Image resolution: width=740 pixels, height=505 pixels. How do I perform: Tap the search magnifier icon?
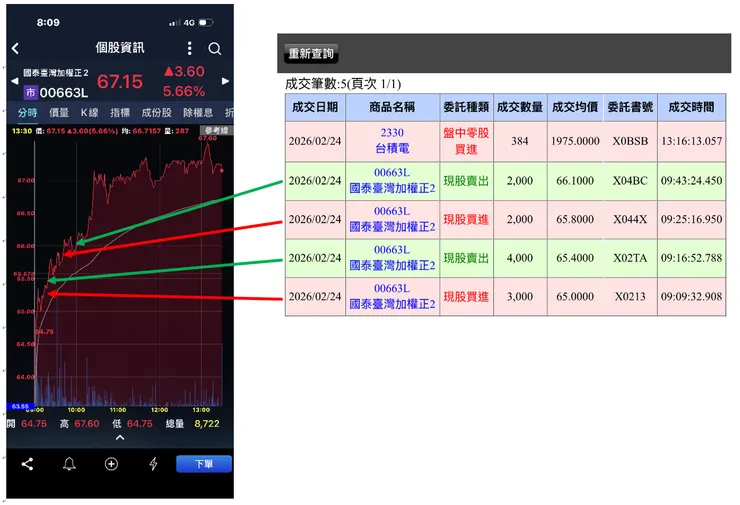coord(215,48)
